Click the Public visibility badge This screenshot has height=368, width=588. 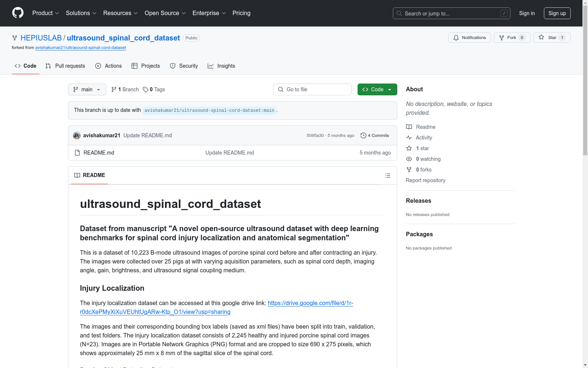pos(191,38)
